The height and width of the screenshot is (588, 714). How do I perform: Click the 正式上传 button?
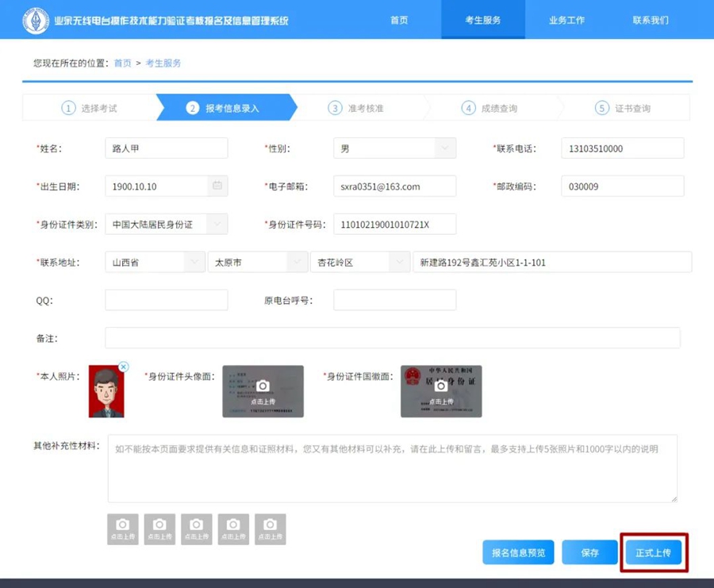(654, 552)
